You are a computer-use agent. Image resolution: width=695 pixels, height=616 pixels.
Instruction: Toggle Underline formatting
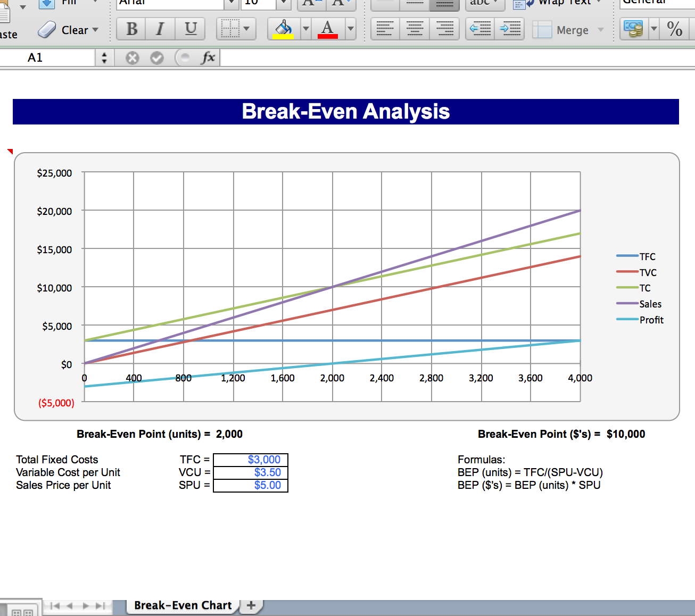pyautogui.click(x=191, y=29)
